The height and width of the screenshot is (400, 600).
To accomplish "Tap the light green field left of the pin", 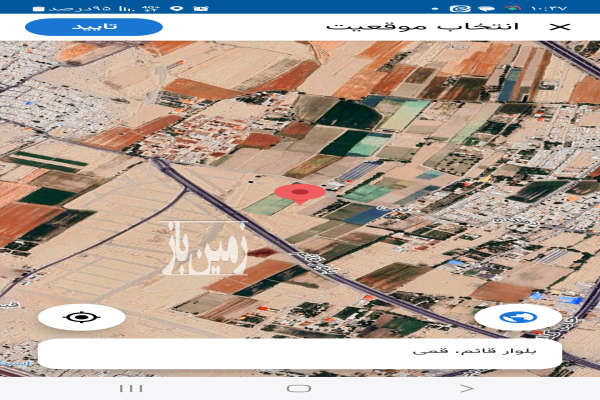I will 269,205.
